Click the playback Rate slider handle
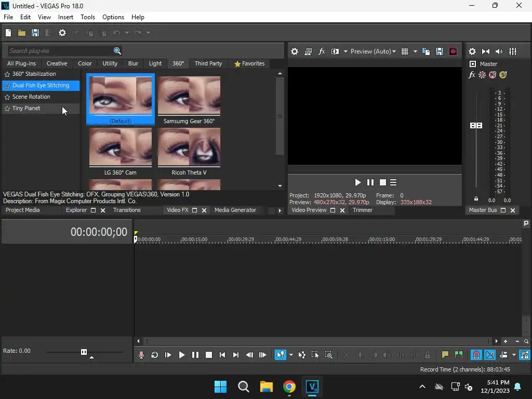This screenshot has width=532, height=399. (x=84, y=352)
